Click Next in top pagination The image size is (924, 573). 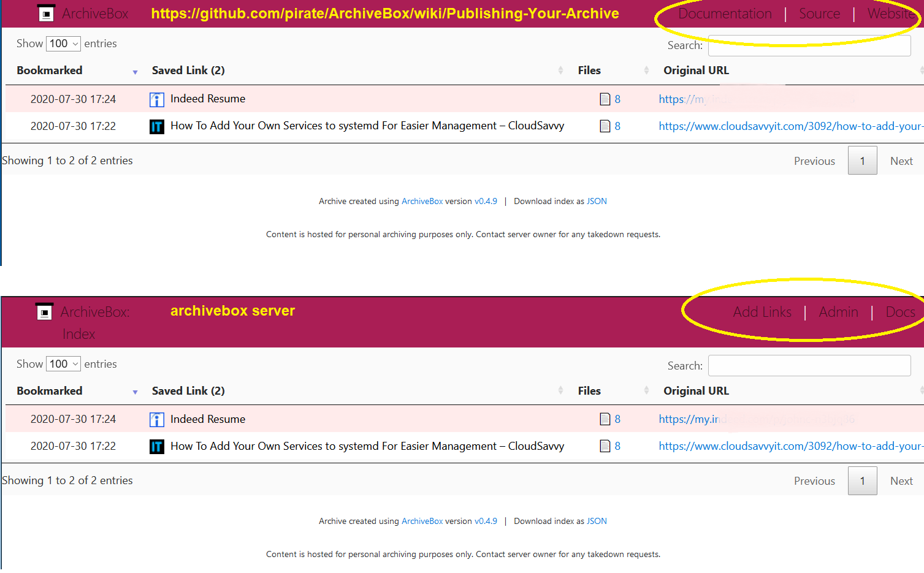tap(901, 161)
